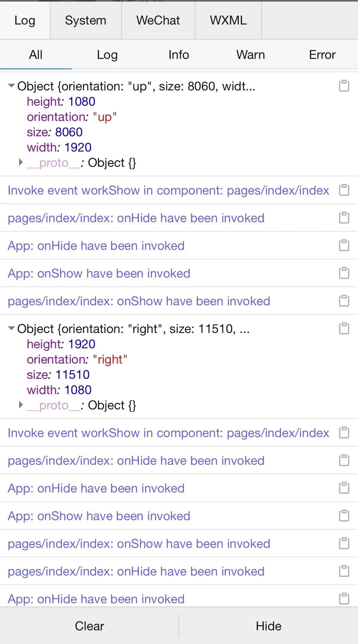This screenshot has height=644, width=358.
Task: Filter logs by Warn level
Action: (251, 55)
